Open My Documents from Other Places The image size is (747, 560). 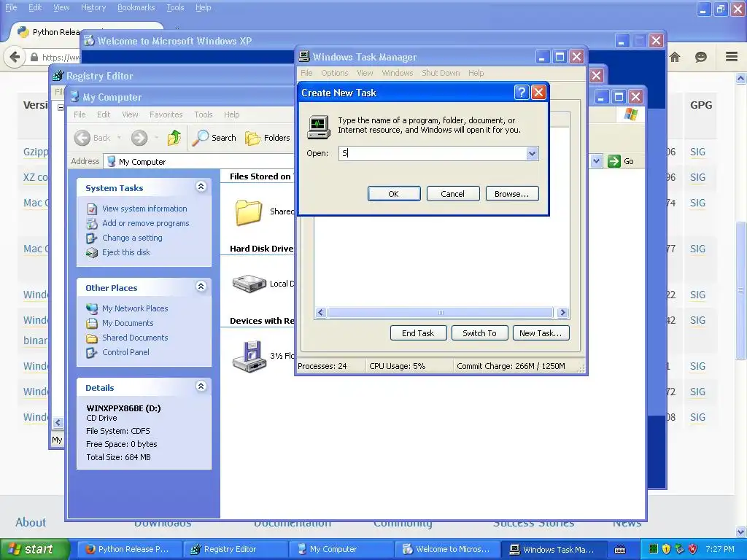click(128, 323)
